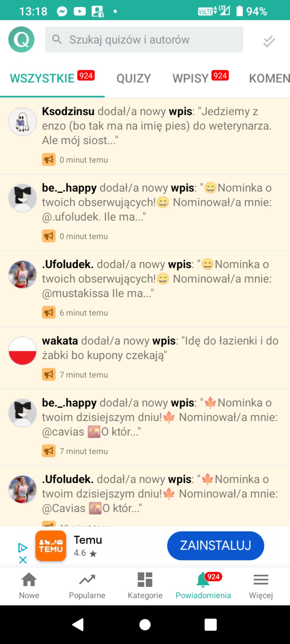Tap the AdChoices triangle icon
This screenshot has width=290, height=644.
[x=23, y=548]
